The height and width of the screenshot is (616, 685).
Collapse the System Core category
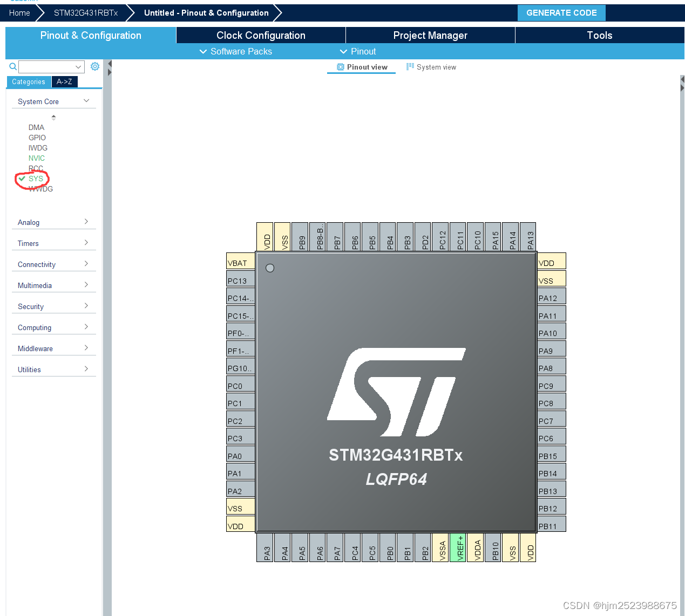click(86, 101)
